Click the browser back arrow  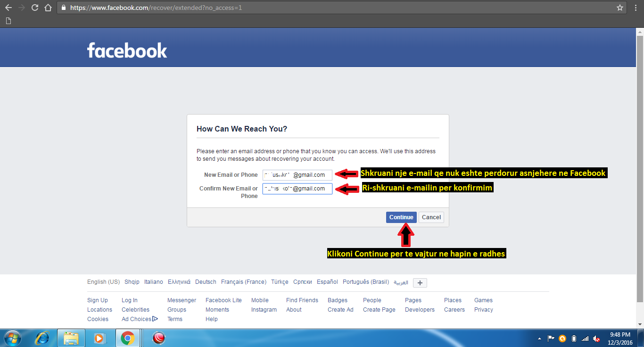(x=8, y=8)
